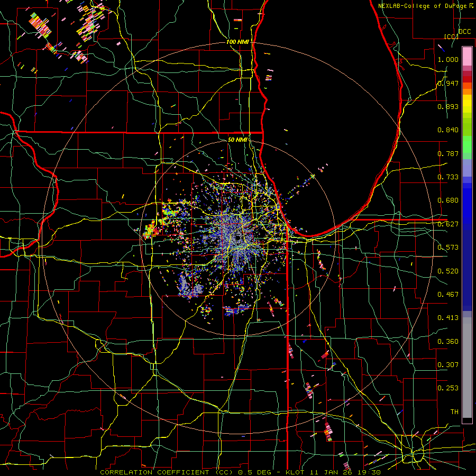Select the 0.520 scale value
This screenshot has width=476, height=476.
pos(448,271)
